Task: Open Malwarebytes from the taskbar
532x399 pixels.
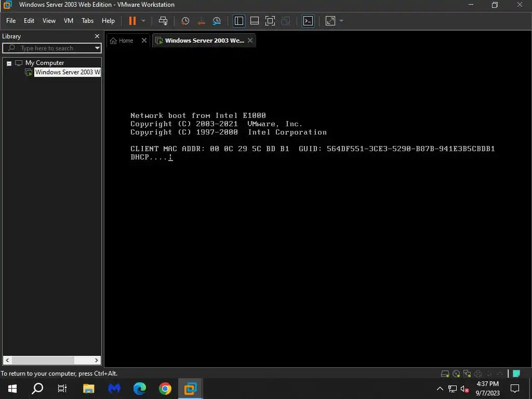Action: pyautogui.click(x=114, y=389)
